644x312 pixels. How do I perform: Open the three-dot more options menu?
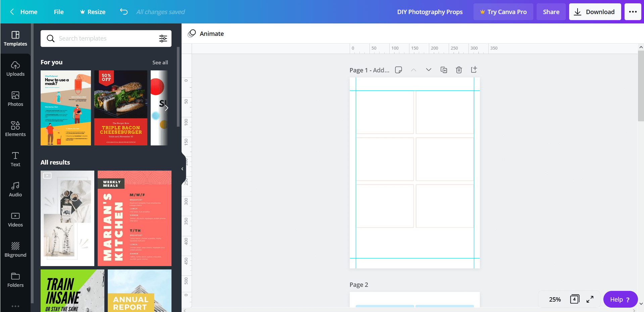pos(633,11)
